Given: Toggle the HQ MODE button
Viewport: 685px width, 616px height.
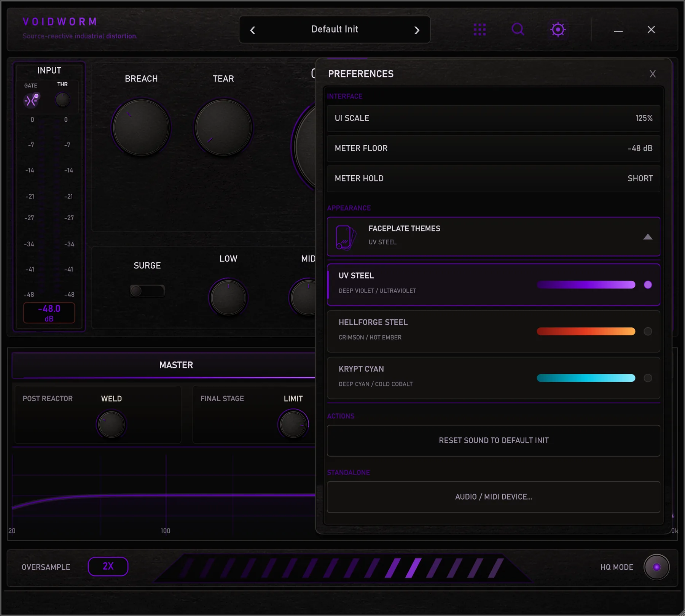Looking at the screenshot, I should pyautogui.click(x=656, y=567).
